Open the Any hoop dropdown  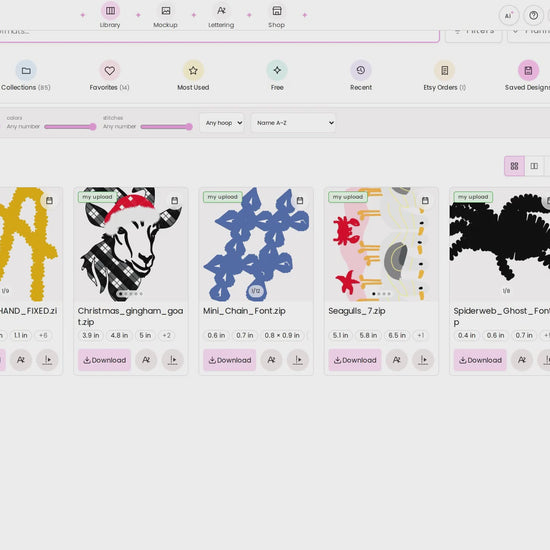(222, 123)
